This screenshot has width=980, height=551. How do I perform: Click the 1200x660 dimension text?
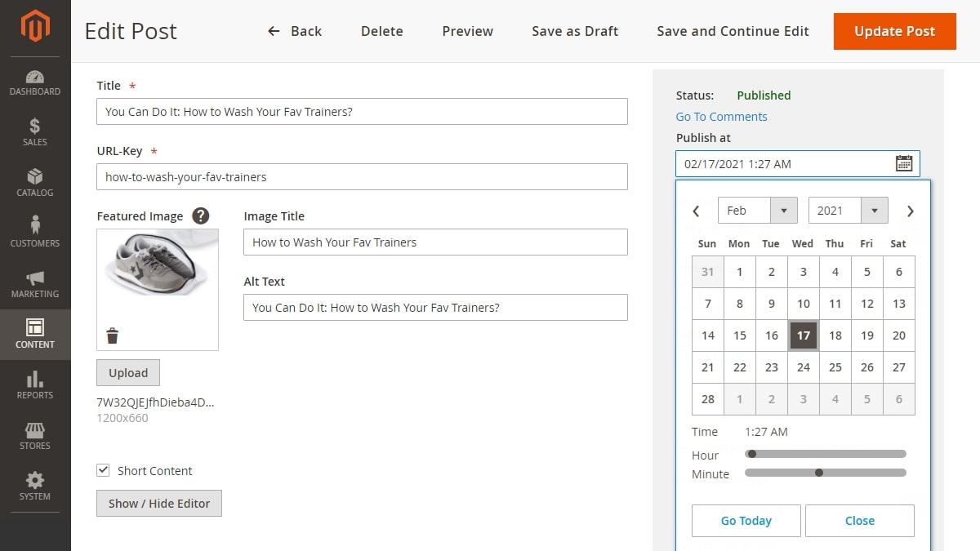(122, 418)
